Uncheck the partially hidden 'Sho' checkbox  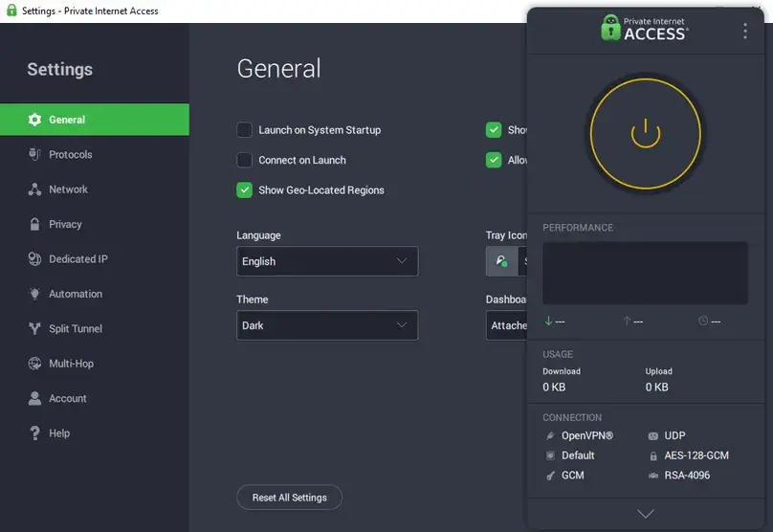coord(494,130)
